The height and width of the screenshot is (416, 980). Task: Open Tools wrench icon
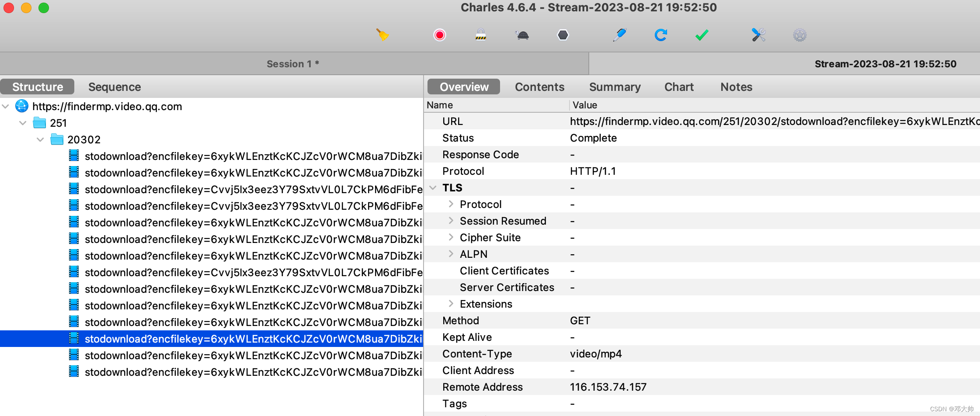click(x=759, y=35)
